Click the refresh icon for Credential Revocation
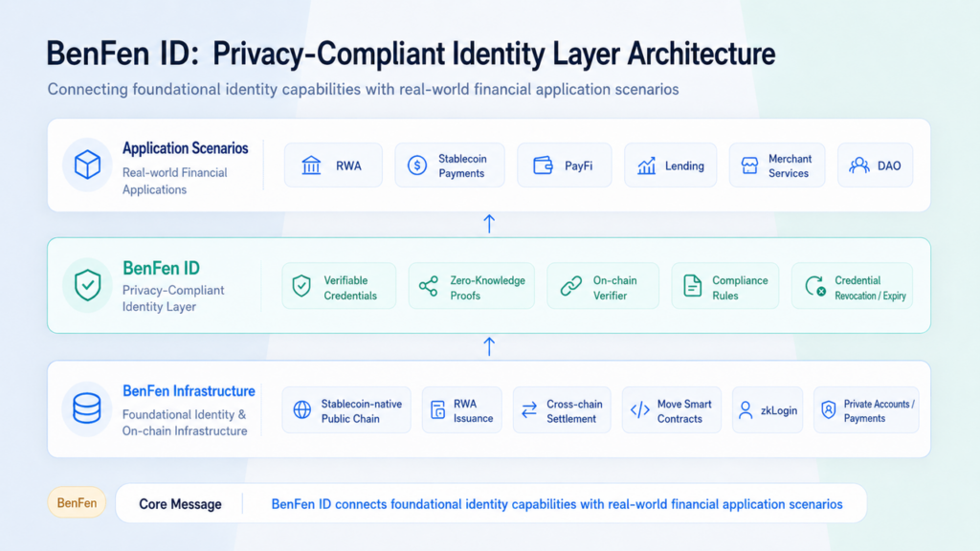Viewport: 980px width, 551px height. coord(815,286)
